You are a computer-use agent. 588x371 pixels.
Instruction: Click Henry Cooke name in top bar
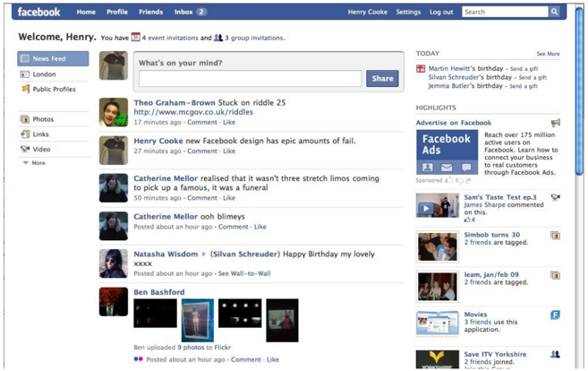click(x=368, y=12)
